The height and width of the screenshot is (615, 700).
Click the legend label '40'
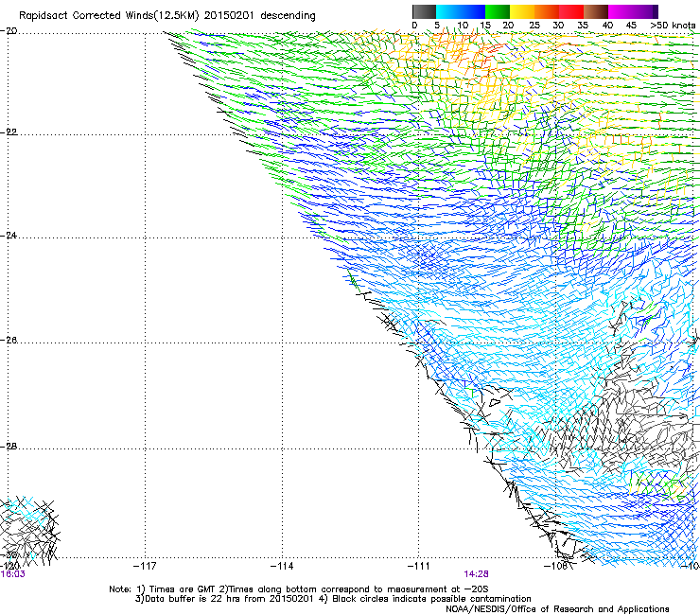(x=607, y=26)
